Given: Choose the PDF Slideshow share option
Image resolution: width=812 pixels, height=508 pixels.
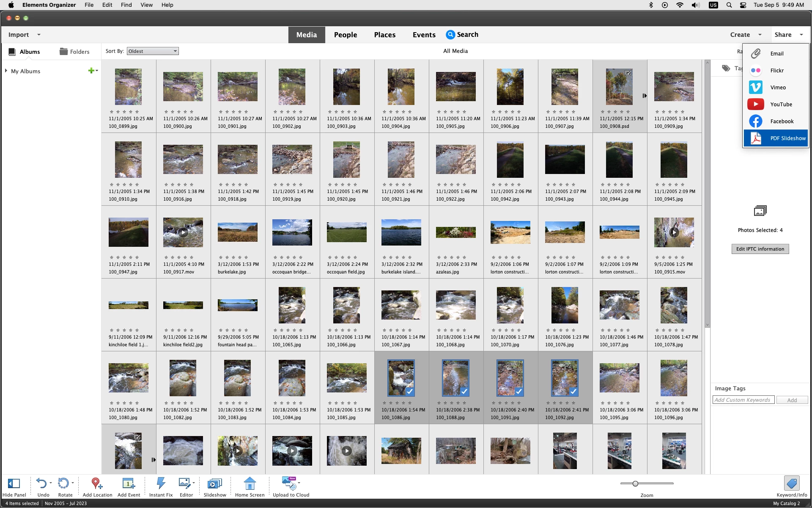Looking at the screenshot, I should point(776,138).
